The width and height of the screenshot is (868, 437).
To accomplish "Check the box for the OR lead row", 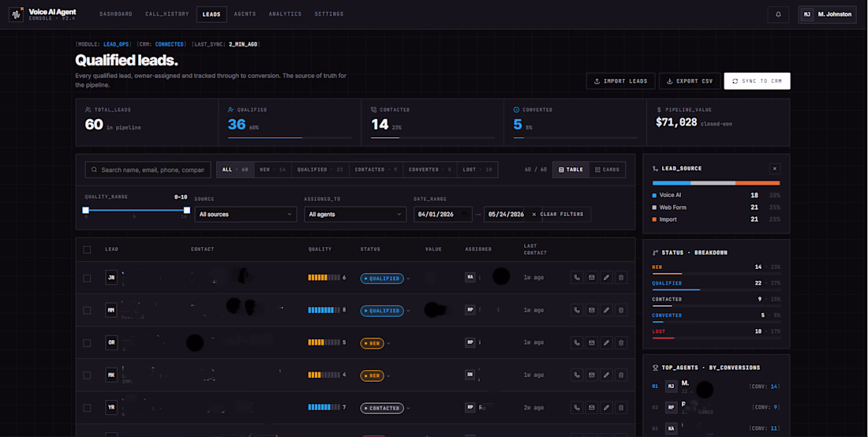I will pos(87,343).
